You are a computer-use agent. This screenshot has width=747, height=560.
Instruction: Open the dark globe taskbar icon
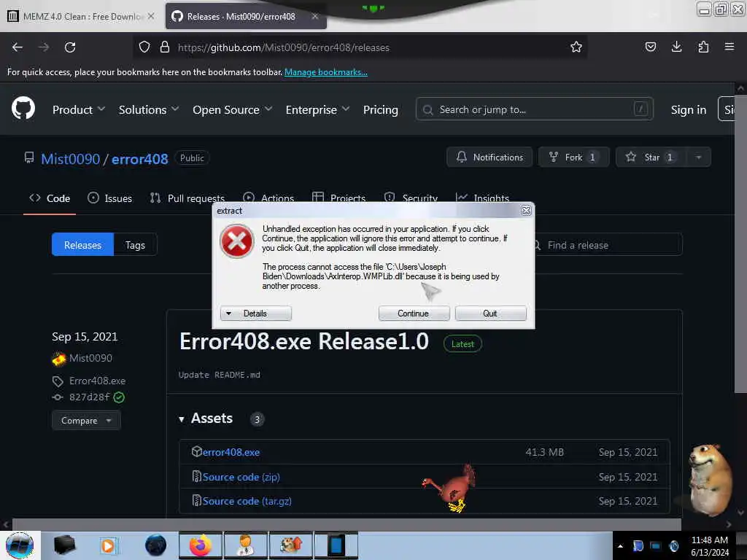pos(155,545)
